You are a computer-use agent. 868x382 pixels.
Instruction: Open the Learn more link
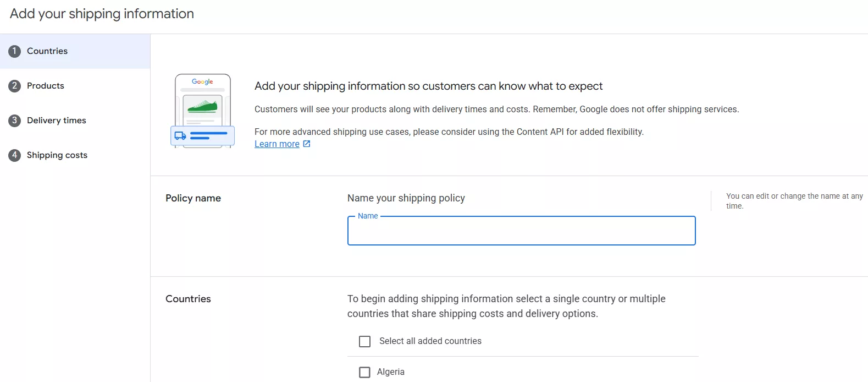tap(277, 144)
